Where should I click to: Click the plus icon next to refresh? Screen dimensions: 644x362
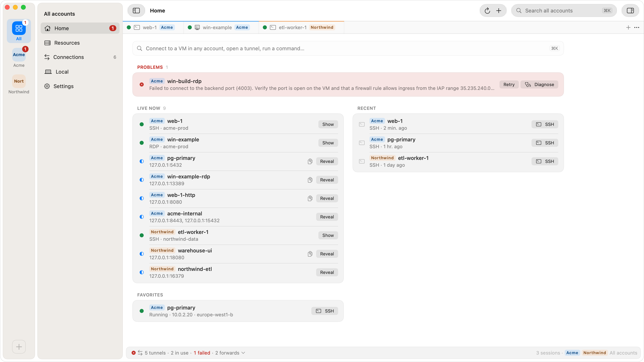tap(499, 10)
